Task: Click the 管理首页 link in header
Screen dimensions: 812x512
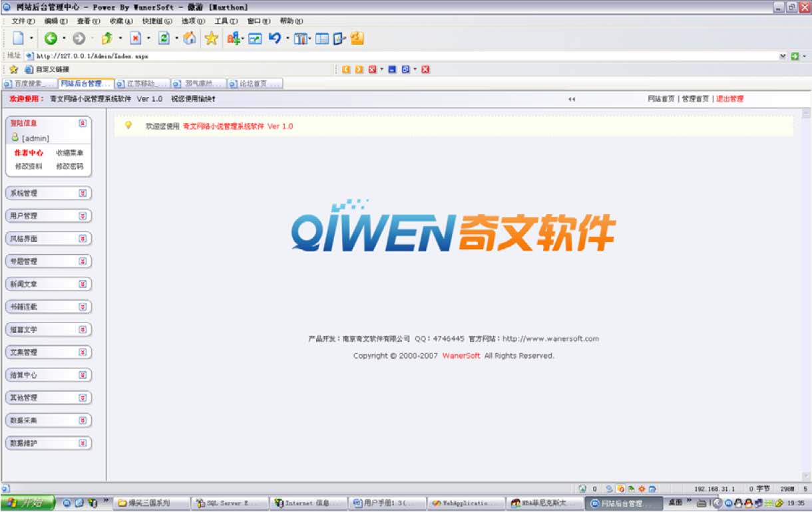Action: pos(696,99)
